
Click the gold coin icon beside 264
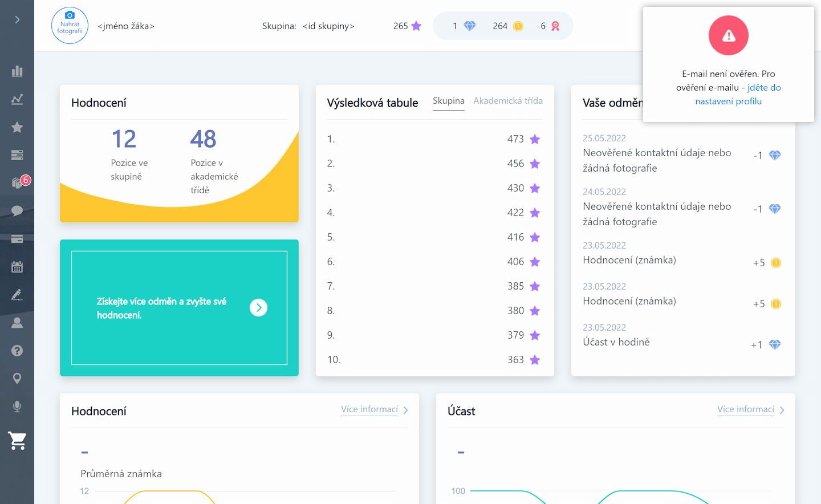[x=518, y=26]
